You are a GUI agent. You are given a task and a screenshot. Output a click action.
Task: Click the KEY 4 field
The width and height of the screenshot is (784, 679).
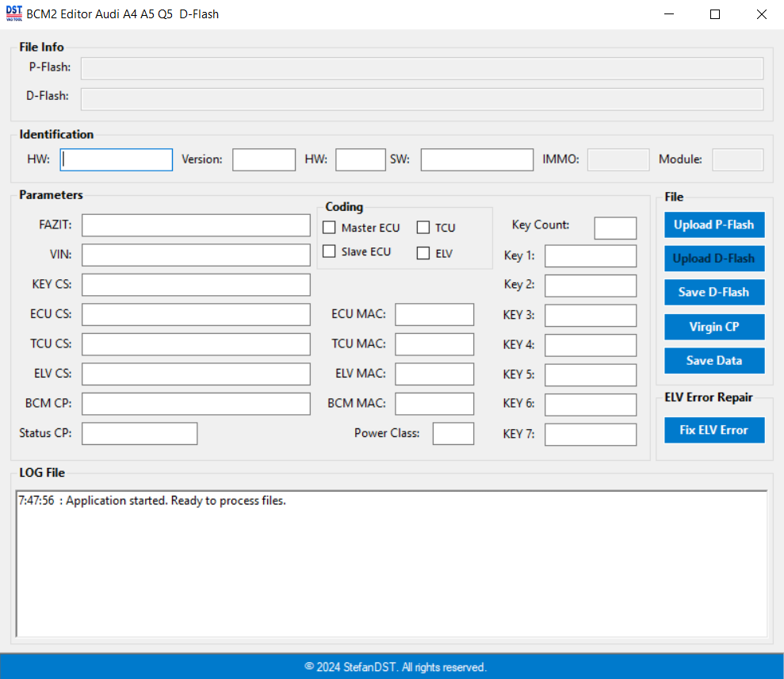point(591,345)
